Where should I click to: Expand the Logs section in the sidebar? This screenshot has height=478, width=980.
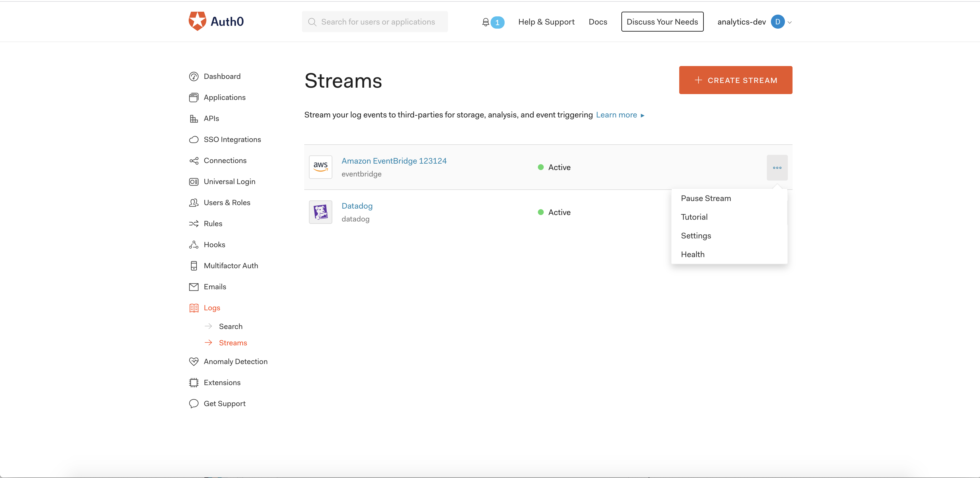(x=211, y=308)
